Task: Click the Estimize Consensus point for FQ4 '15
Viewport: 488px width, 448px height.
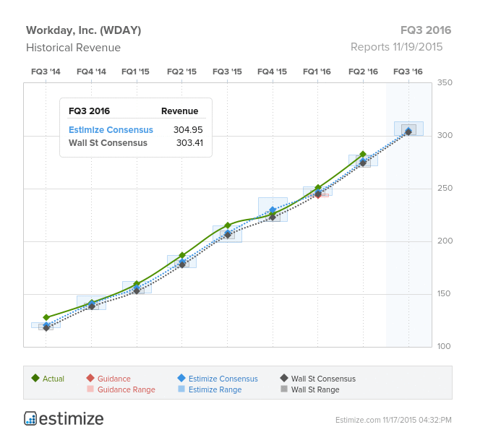Action: [273, 210]
